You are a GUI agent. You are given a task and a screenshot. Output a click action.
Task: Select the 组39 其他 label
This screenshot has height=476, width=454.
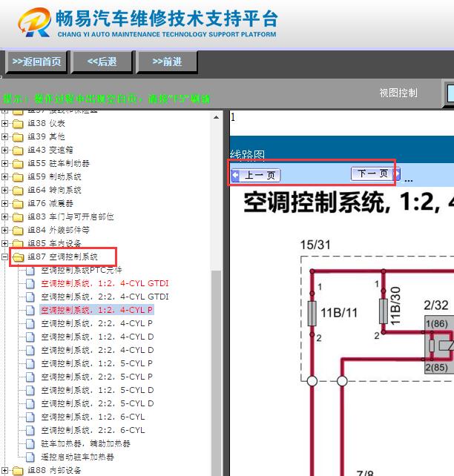coord(46,136)
